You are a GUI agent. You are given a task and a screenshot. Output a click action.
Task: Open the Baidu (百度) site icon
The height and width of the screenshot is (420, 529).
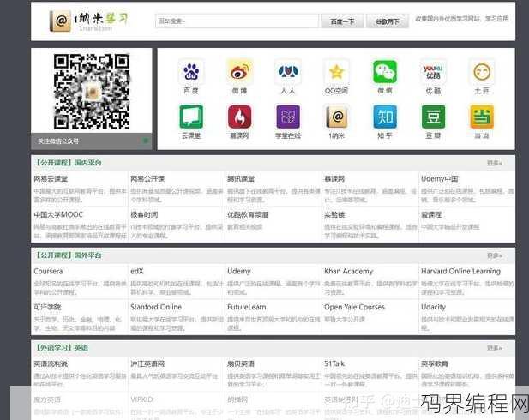tap(191, 71)
